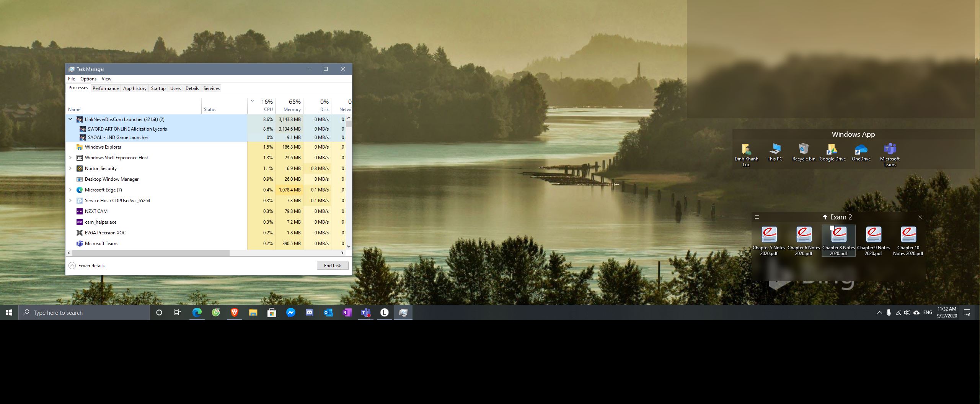This screenshot has width=980, height=404.
Task: Show hidden system tray icons
Action: coord(879,312)
